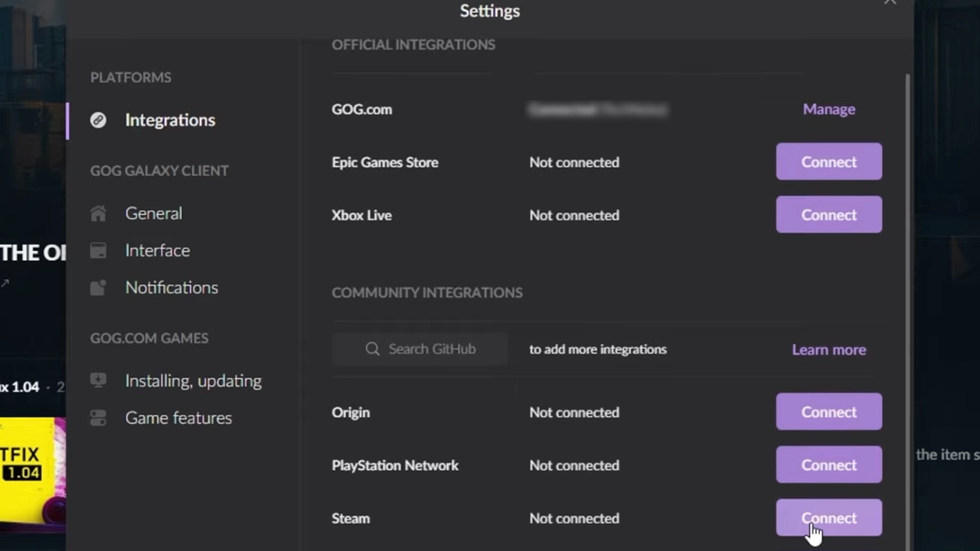Click the Game features icon

(x=98, y=418)
